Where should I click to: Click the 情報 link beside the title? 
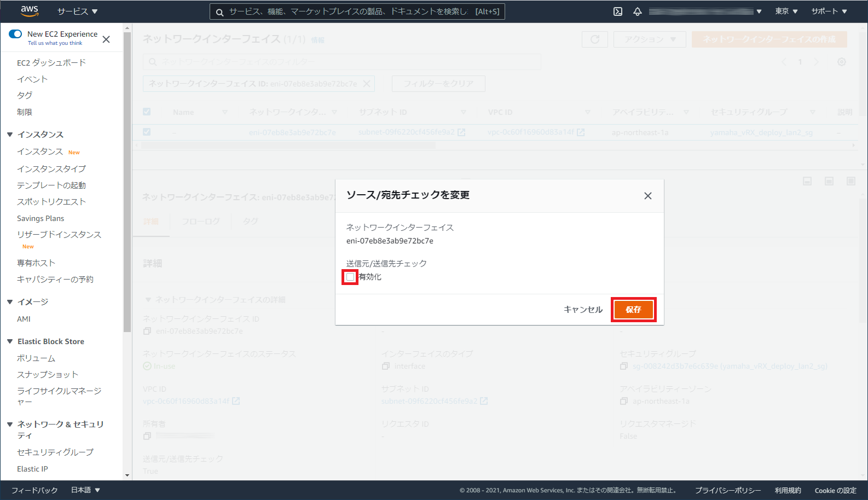tap(317, 40)
